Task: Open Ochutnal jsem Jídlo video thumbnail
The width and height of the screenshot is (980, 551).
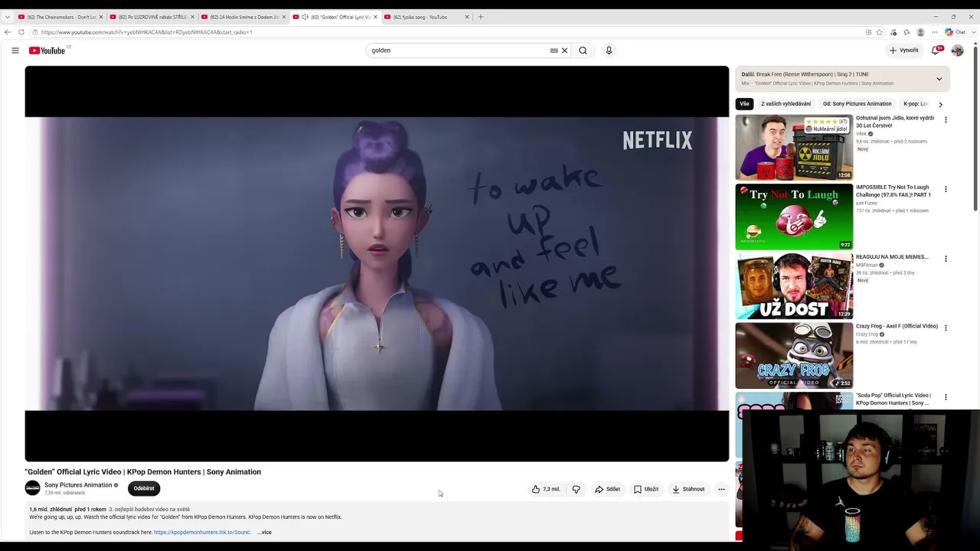Action: (x=794, y=147)
